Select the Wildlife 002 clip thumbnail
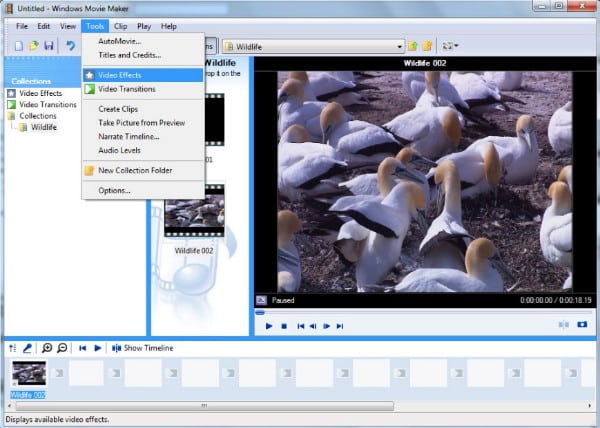 click(194, 211)
